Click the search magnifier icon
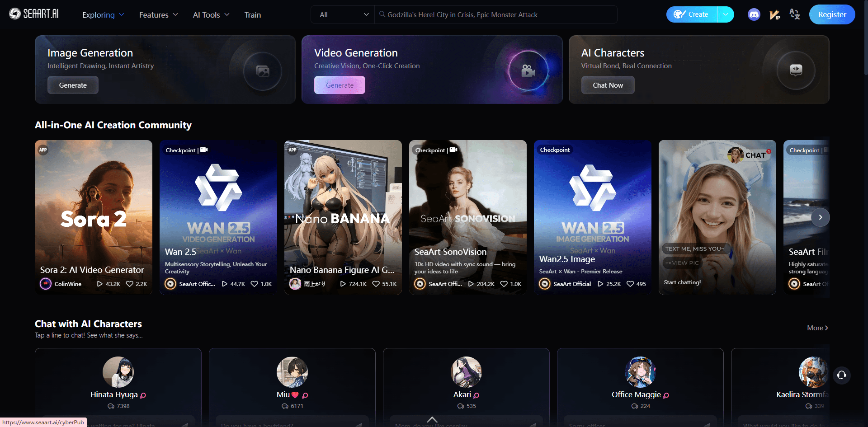868x427 pixels. click(x=382, y=14)
